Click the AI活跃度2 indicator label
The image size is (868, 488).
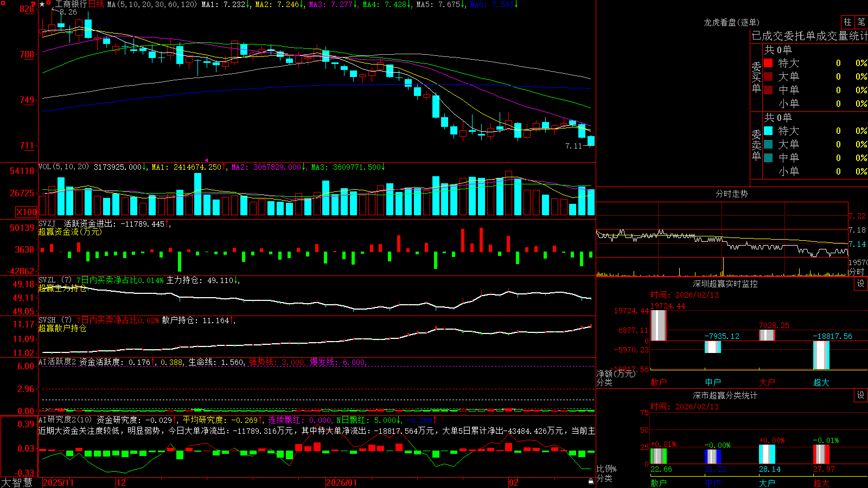point(58,362)
